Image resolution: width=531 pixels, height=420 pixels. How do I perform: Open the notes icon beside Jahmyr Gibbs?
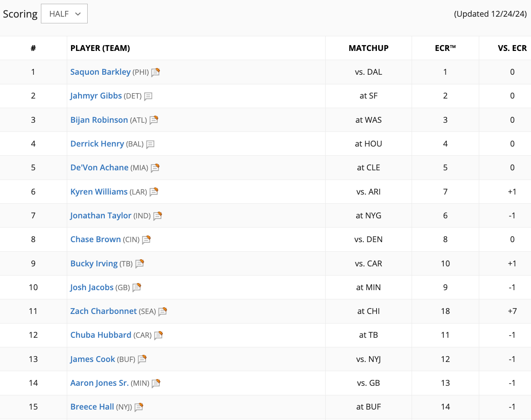coord(148,96)
